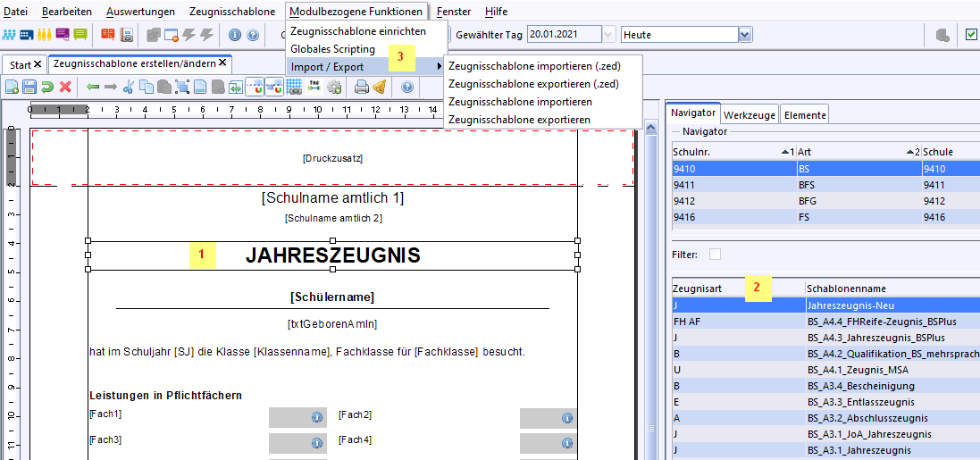Choose Zeugnisschablone einrichten menu entry
The width and height of the screenshot is (980, 460).
tap(358, 30)
